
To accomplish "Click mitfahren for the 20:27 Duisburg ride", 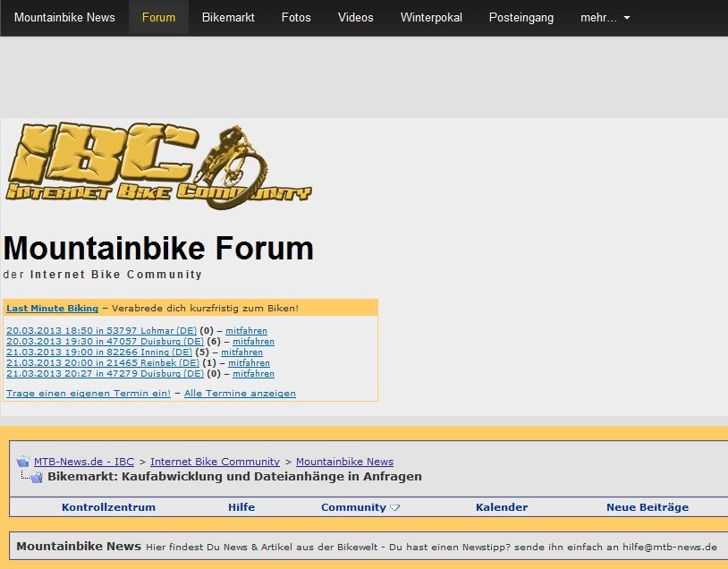I will pos(253,373).
